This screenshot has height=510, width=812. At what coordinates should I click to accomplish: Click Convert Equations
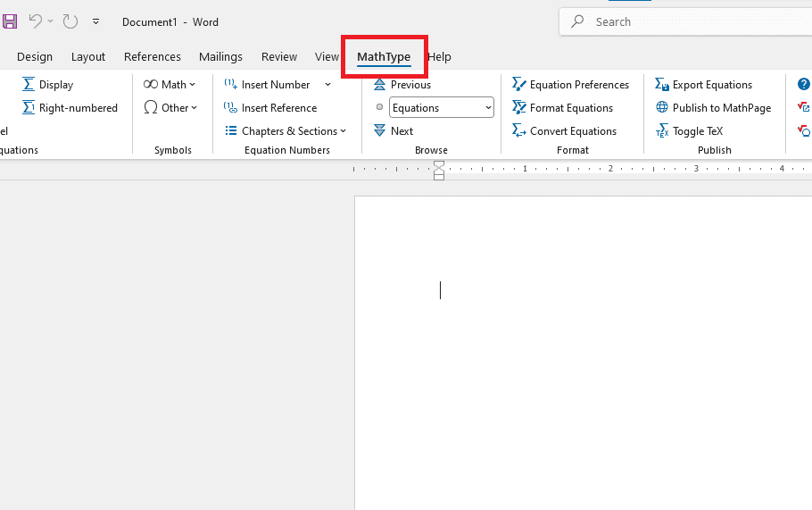click(x=564, y=131)
